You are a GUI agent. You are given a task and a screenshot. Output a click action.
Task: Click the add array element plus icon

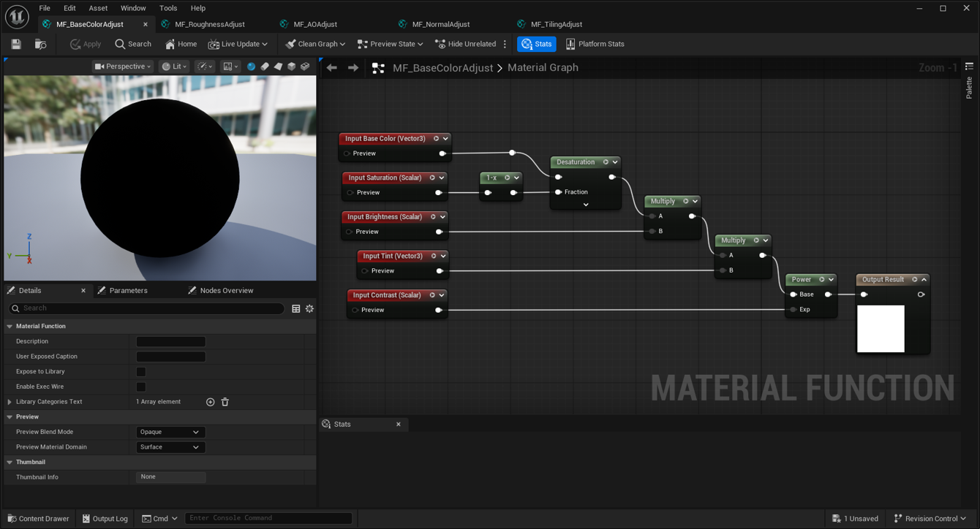click(210, 402)
